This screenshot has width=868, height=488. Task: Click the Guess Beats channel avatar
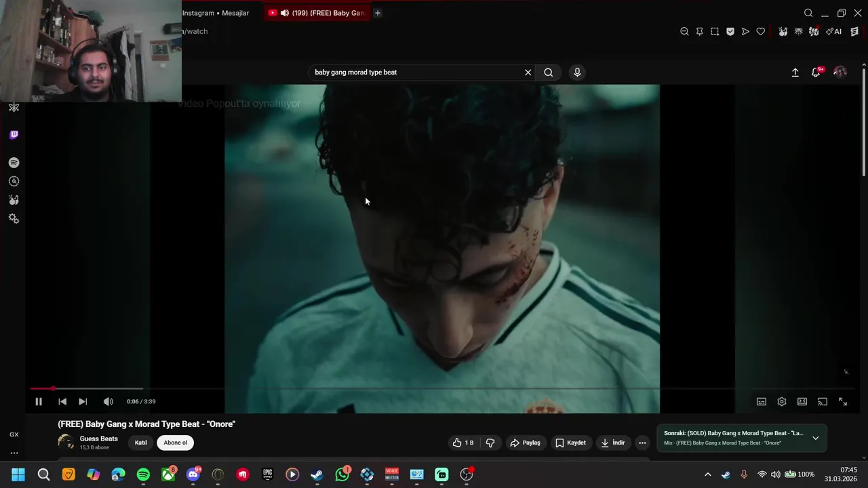[66, 443]
